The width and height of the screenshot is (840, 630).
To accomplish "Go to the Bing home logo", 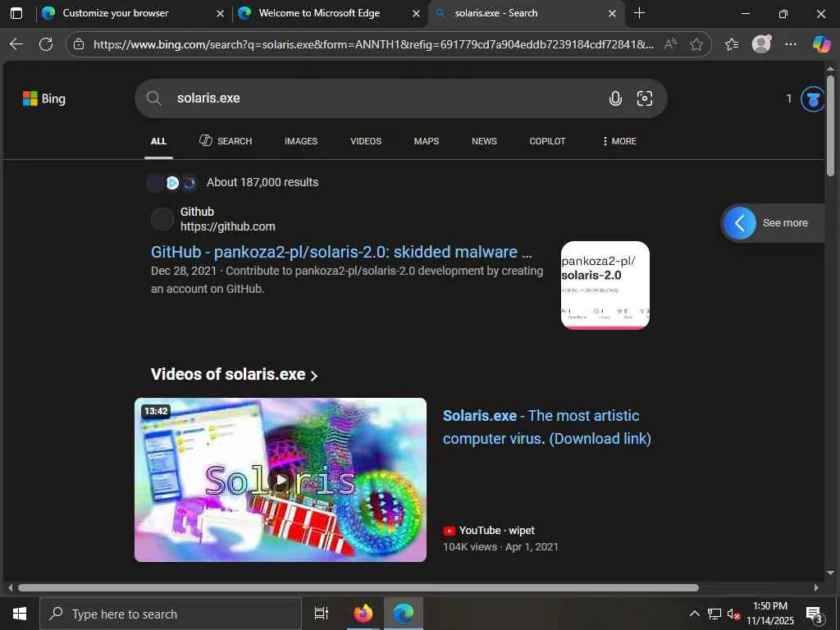I will pyautogui.click(x=44, y=98).
